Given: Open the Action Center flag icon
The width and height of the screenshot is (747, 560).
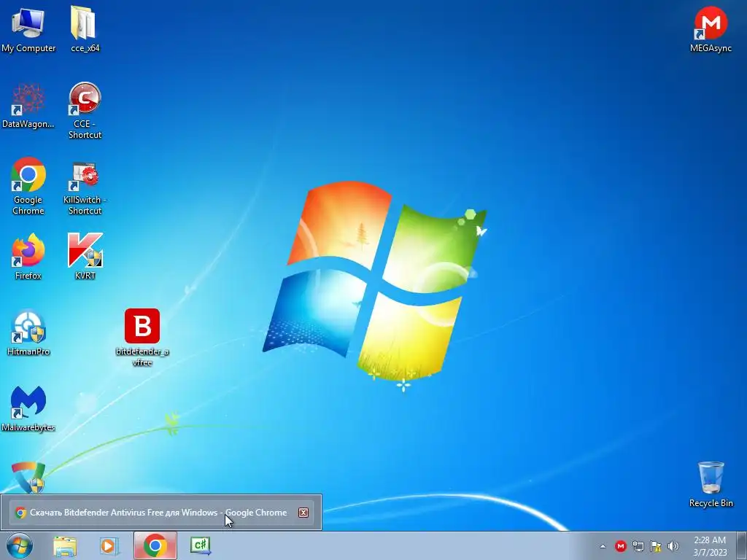Looking at the screenshot, I should coord(656,546).
